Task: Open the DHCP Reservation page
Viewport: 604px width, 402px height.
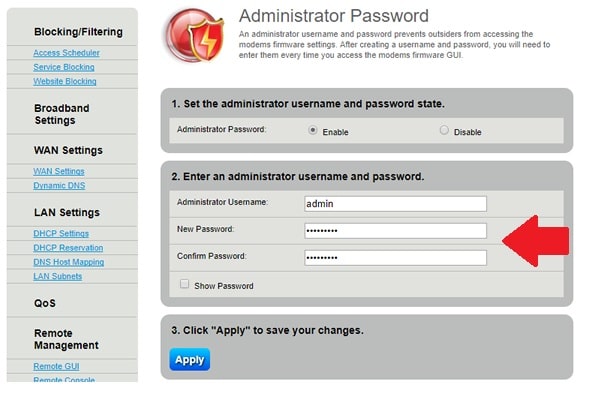Action: [x=68, y=247]
